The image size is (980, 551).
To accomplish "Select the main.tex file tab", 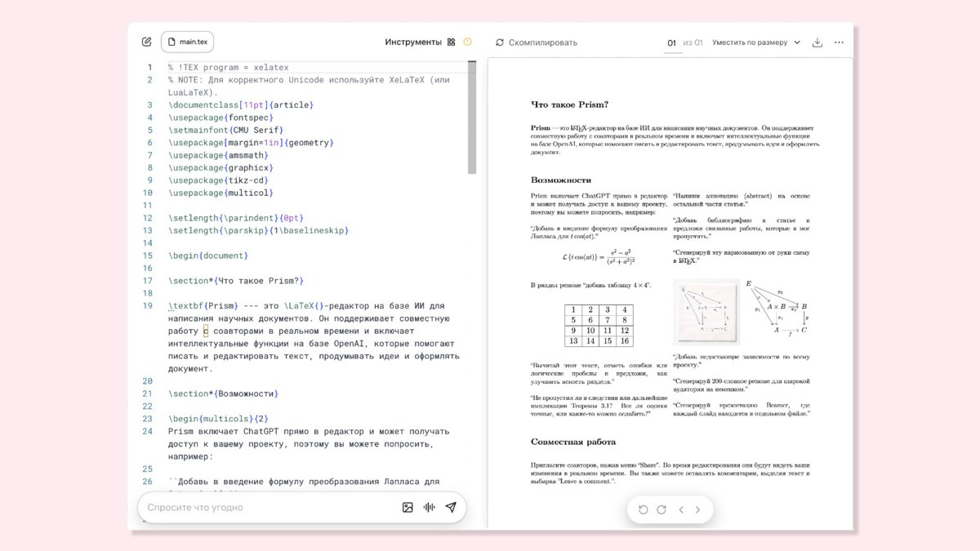I will coord(189,41).
